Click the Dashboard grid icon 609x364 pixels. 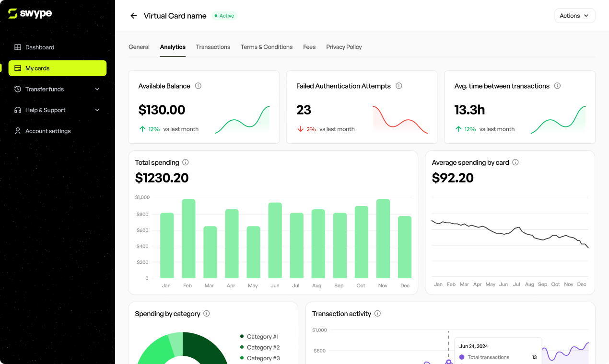(x=18, y=47)
